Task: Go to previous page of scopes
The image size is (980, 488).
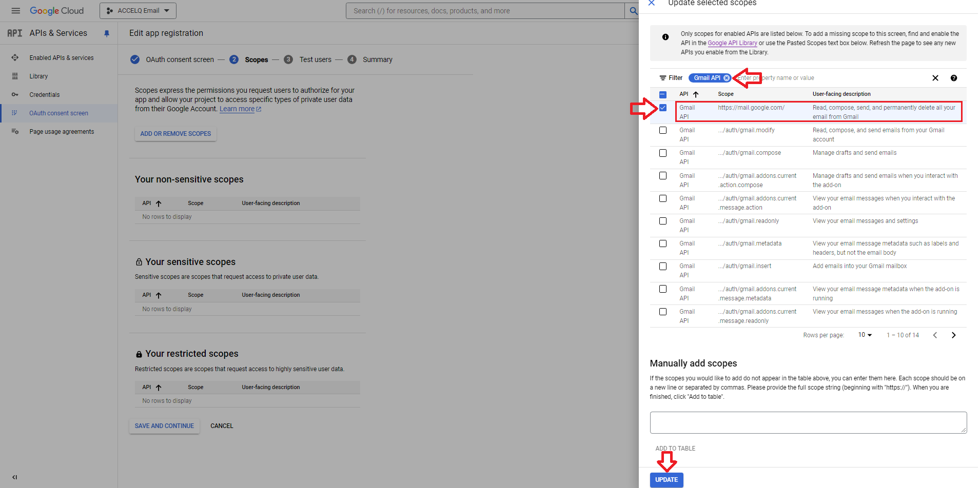Action: tap(935, 335)
